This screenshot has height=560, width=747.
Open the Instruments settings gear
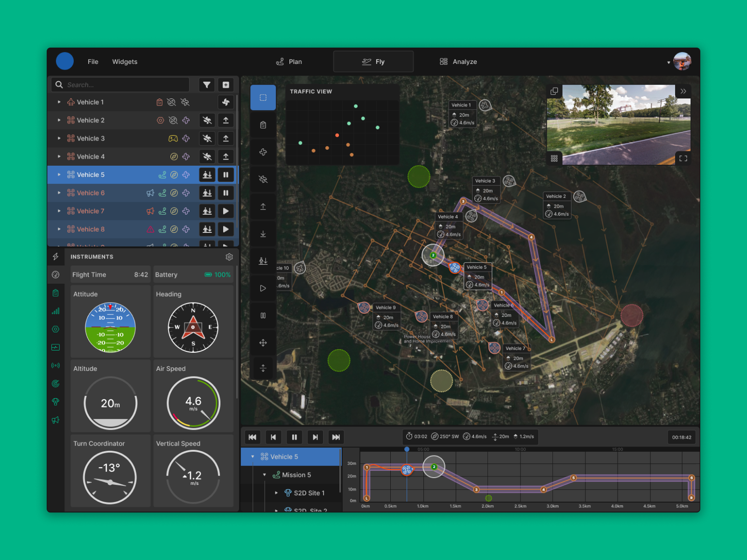point(229,257)
